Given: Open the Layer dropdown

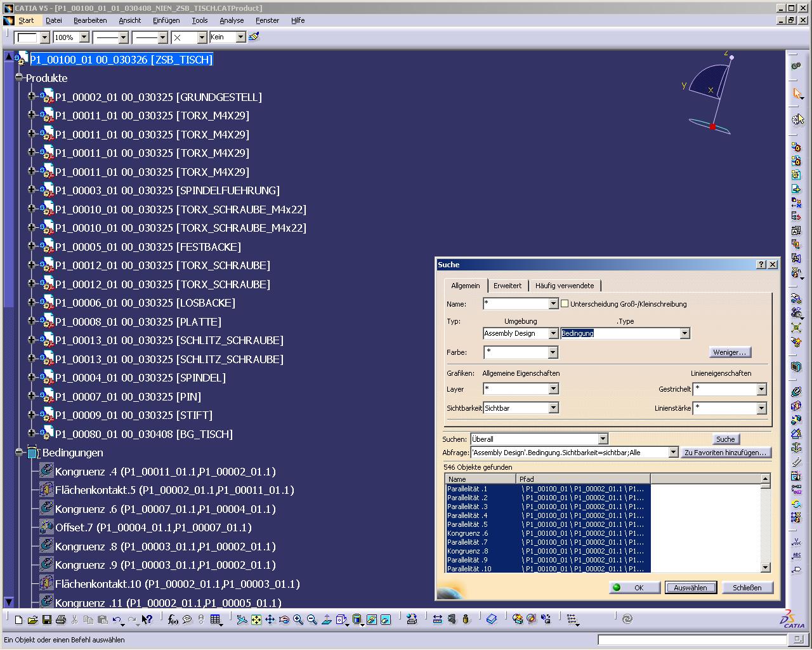Looking at the screenshot, I should (553, 388).
